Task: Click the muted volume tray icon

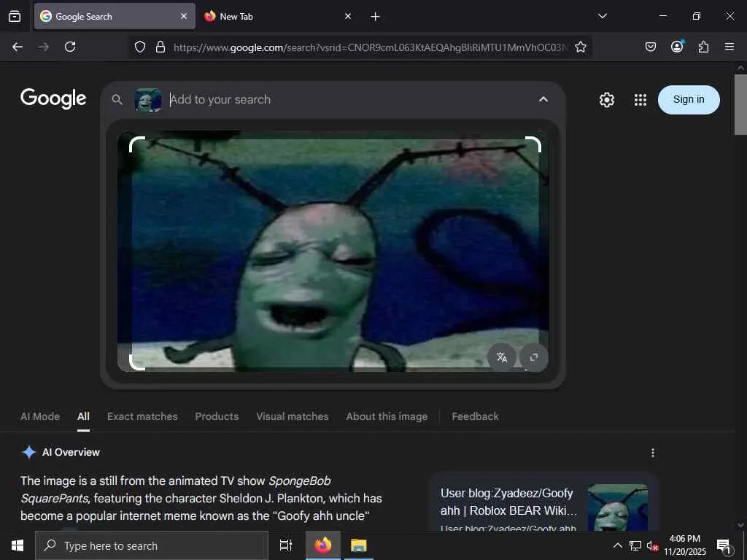Action: 651,545
